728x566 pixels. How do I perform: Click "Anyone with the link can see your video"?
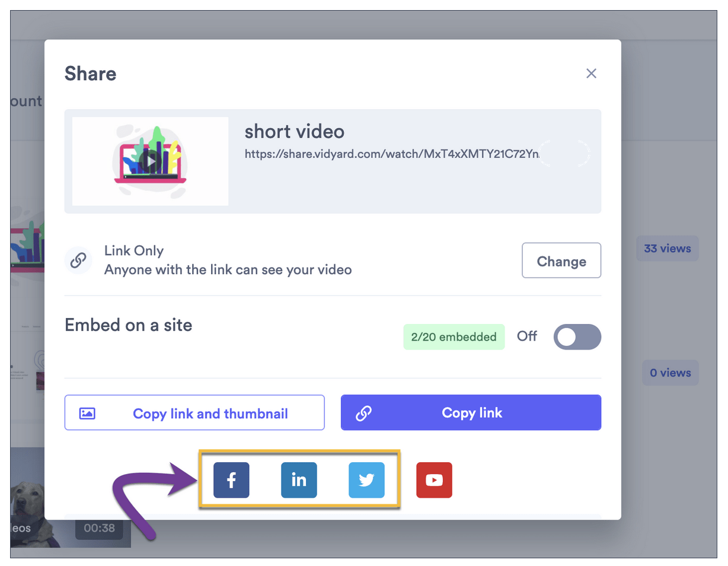[228, 270]
